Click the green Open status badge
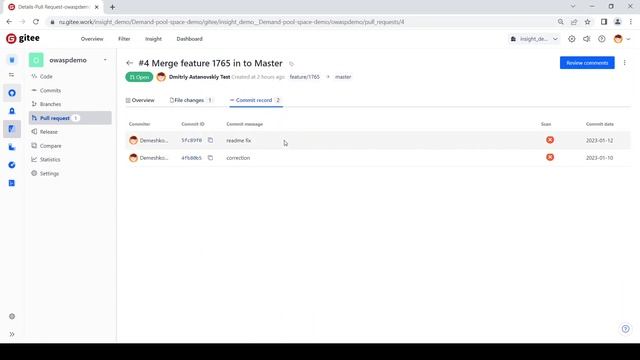 coord(139,77)
